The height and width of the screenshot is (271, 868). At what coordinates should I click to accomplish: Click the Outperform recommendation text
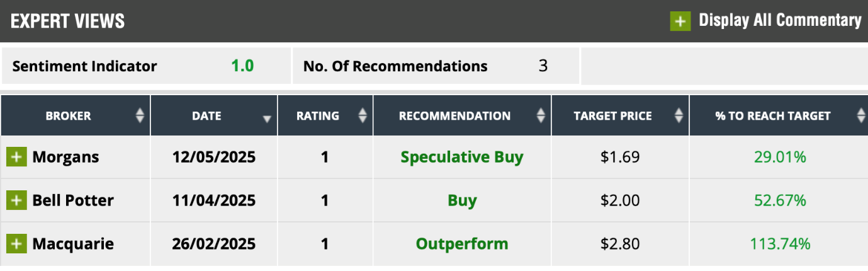pyautogui.click(x=462, y=243)
